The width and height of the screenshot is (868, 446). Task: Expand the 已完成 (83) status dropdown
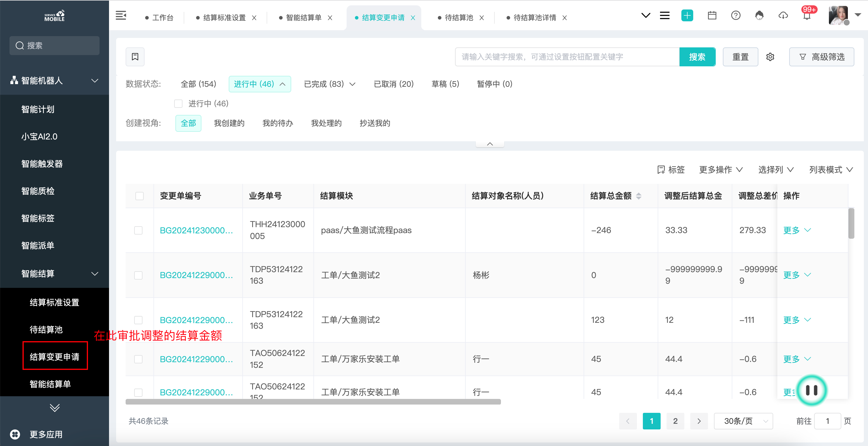pyautogui.click(x=353, y=84)
